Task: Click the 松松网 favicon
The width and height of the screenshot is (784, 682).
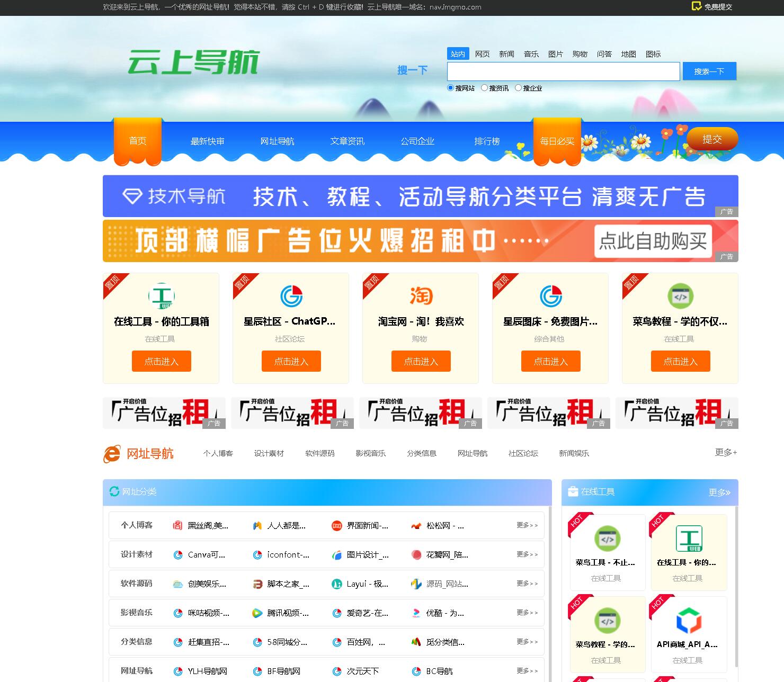Action: click(416, 525)
